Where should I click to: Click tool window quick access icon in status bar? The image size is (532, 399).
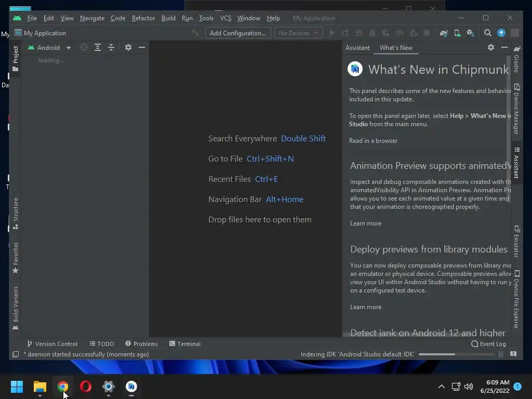click(16, 354)
